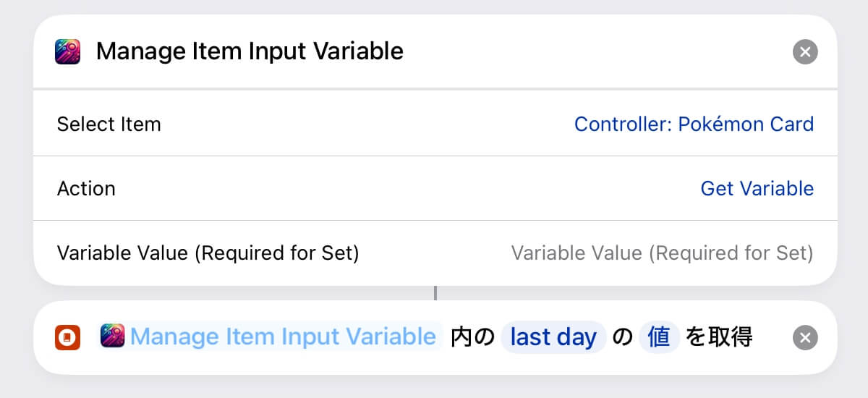Remove the Manage Item Input Variable action
Image resolution: width=868 pixels, height=398 pixels.
click(x=805, y=52)
